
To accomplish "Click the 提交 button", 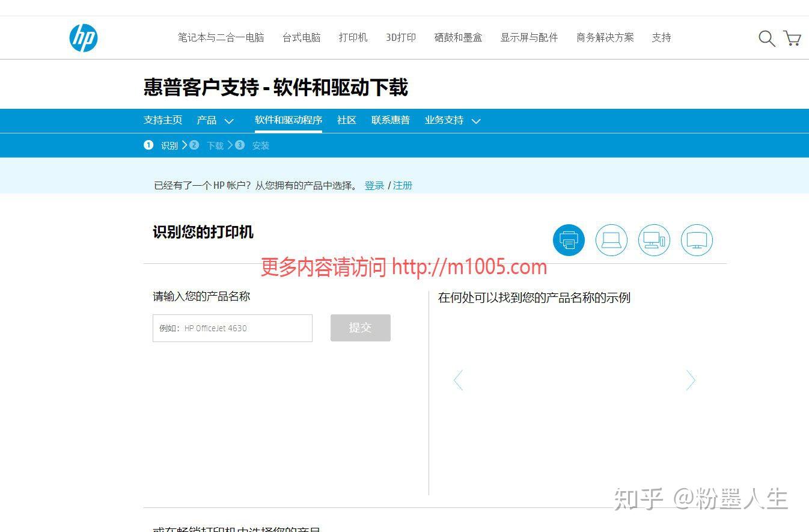I will tap(361, 328).
